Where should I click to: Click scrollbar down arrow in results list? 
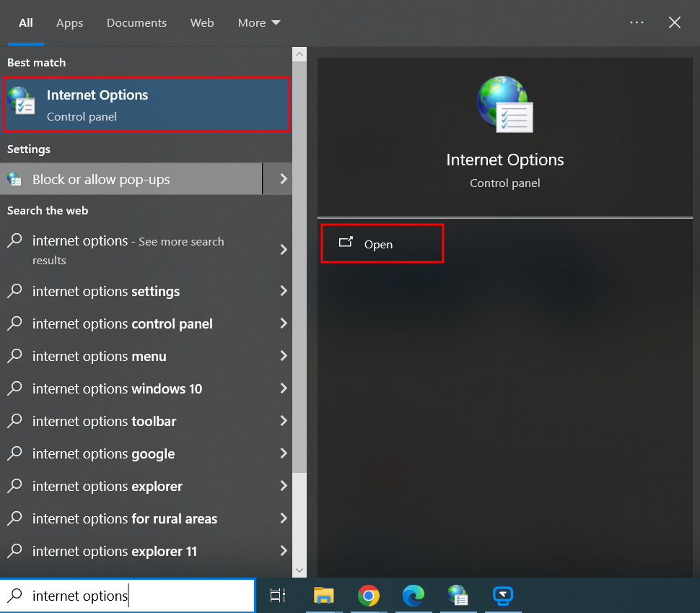299,570
